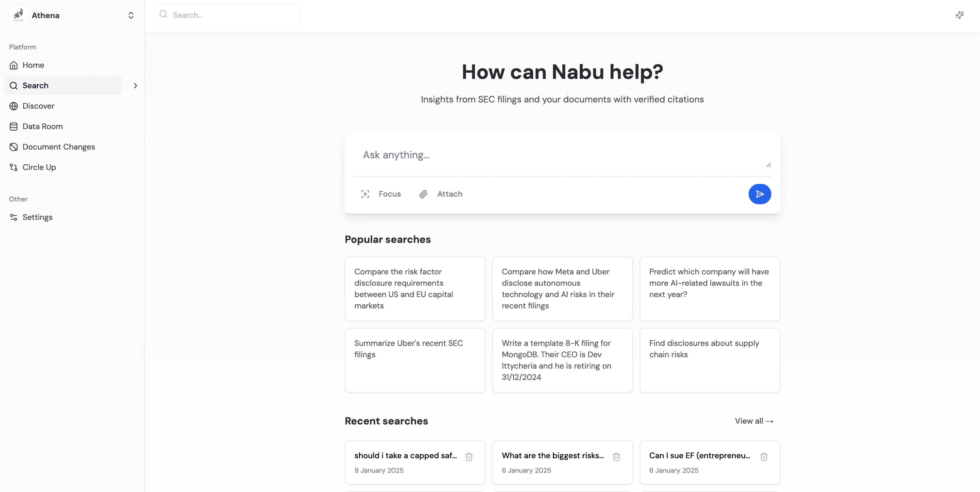Click the blue send arrow button
980x492 pixels.
759,194
